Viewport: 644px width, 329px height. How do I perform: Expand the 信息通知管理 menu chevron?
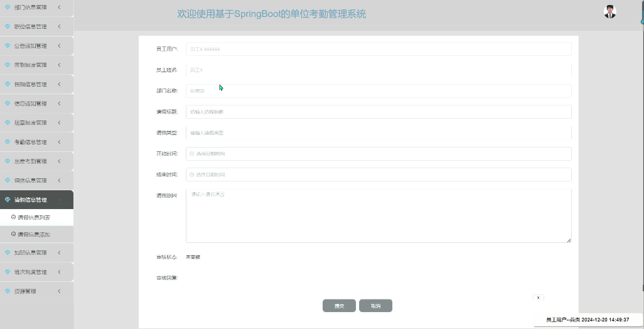[x=59, y=104]
